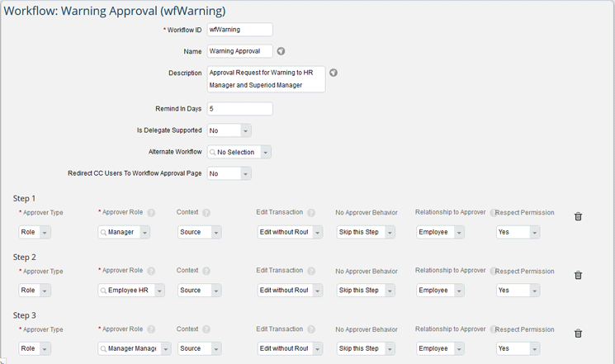The image size is (615, 364).
Task: Click the Step 1 Context help icon
Action: 206,213
